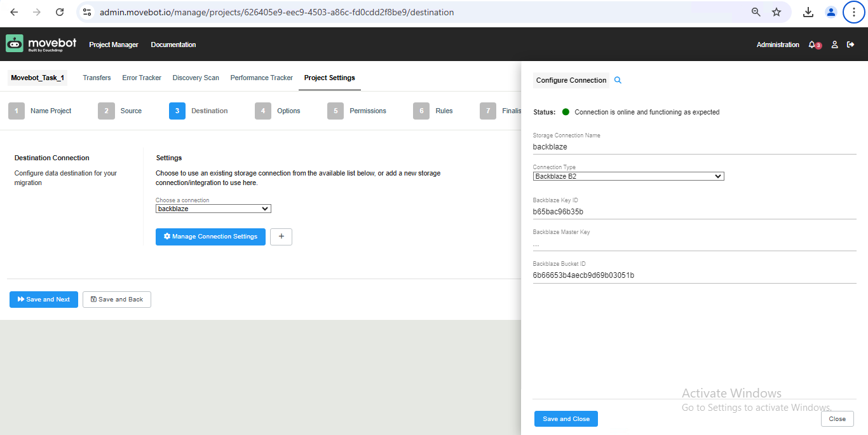868x435 pixels.
Task: Click step 7 number badge
Action: tap(488, 111)
